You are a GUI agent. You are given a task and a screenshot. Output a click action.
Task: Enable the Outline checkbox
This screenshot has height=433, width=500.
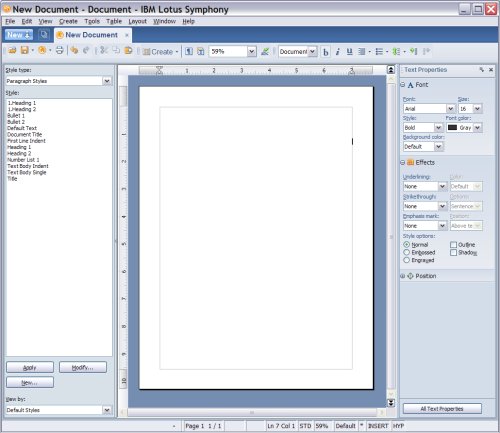point(453,245)
